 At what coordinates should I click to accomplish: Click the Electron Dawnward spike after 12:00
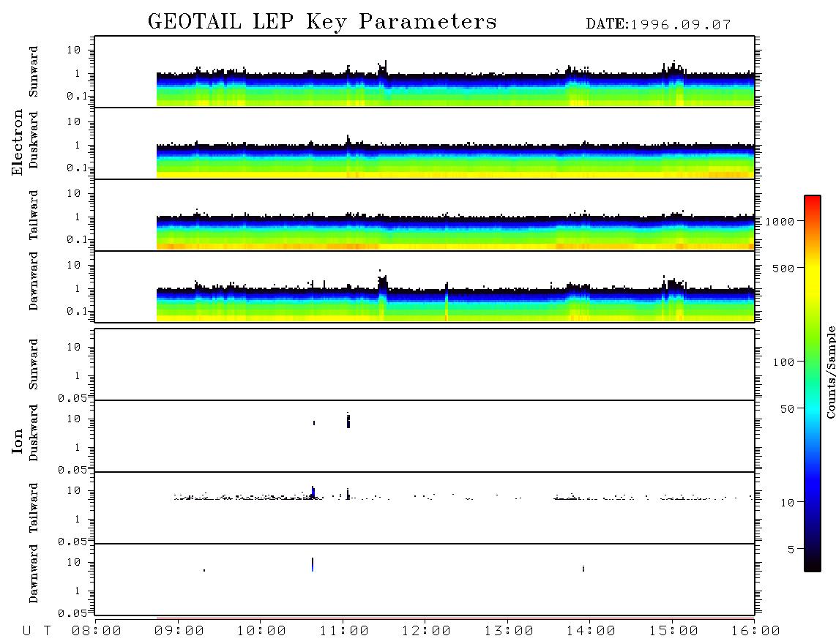click(x=447, y=302)
